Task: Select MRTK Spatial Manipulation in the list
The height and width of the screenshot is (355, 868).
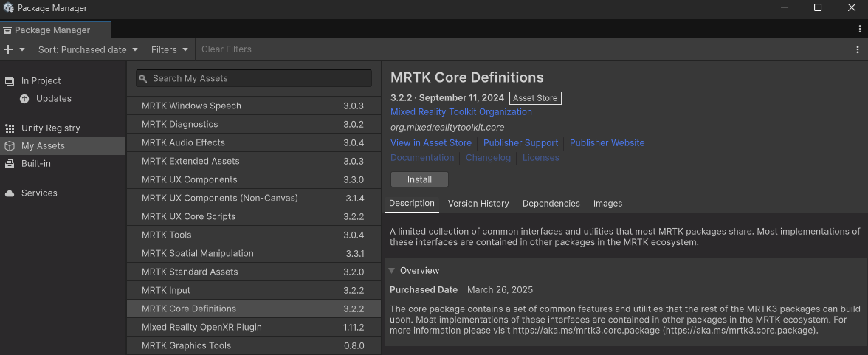Action: tap(254, 254)
